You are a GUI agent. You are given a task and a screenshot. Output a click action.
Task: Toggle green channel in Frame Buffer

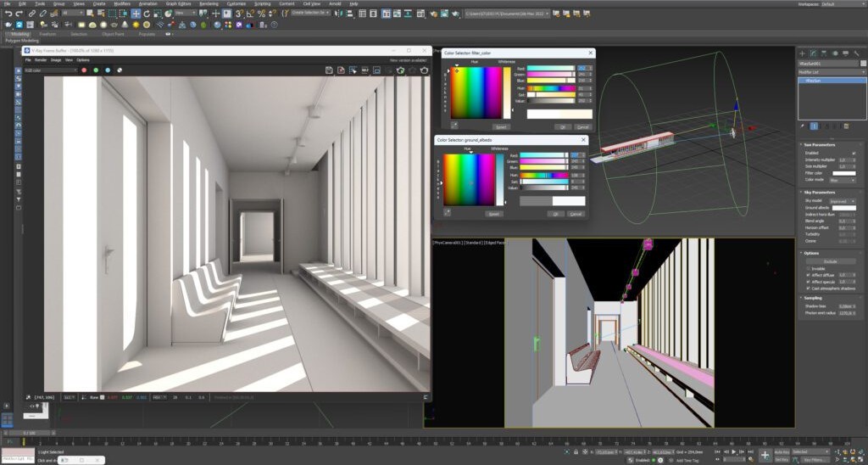96,70
